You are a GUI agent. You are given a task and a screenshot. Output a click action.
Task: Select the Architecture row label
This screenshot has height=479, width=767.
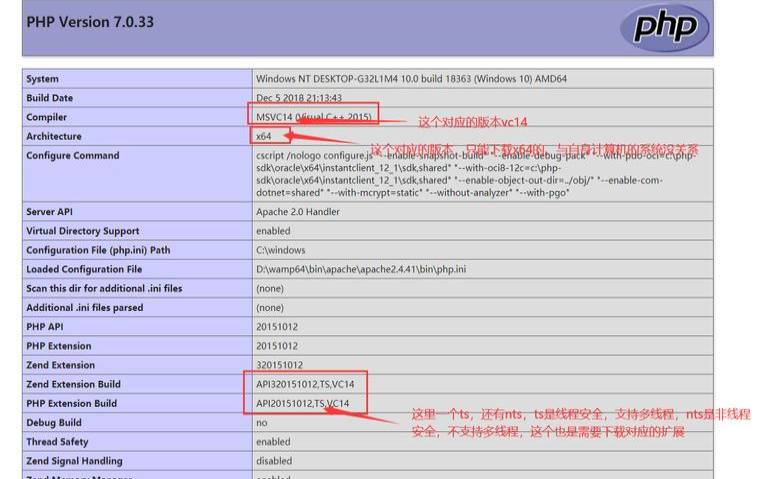(x=54, y=136)
